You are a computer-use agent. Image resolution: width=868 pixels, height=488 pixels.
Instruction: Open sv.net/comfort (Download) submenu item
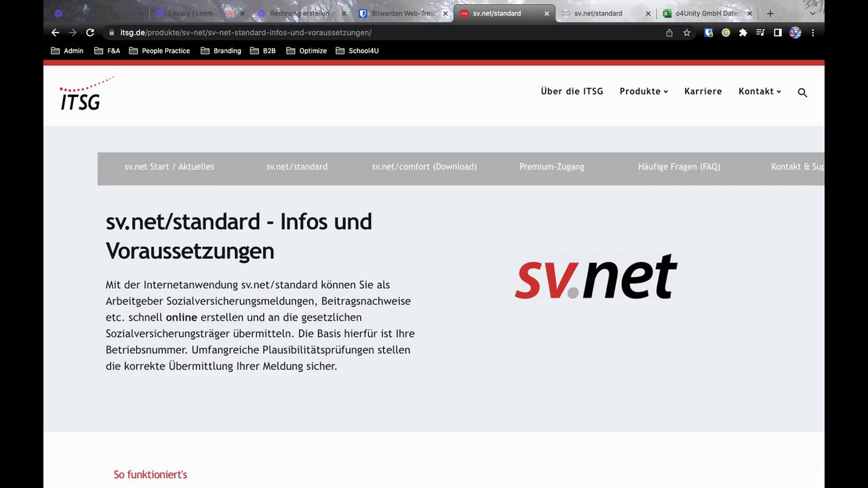click(x=425, y=167)
